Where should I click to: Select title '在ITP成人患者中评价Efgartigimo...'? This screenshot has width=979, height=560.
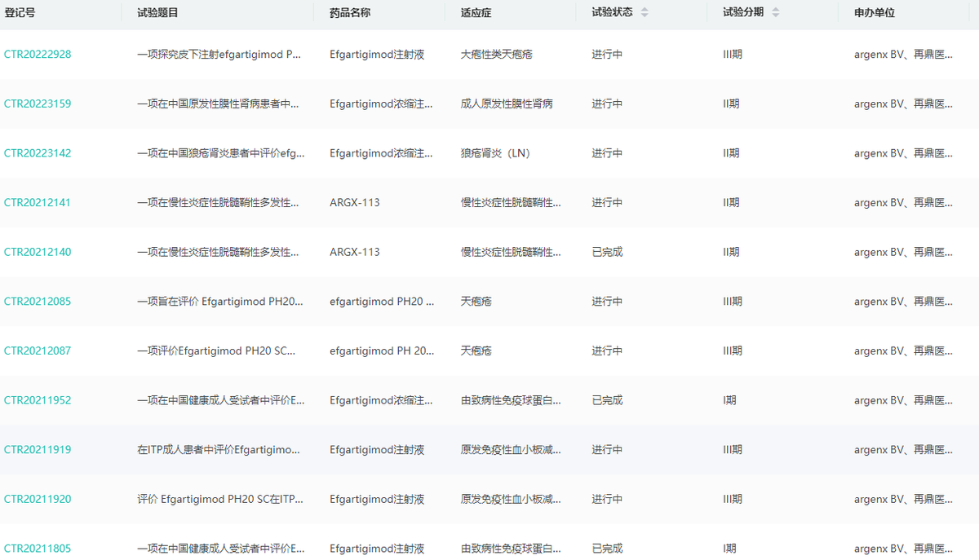[x=219, y=450]
